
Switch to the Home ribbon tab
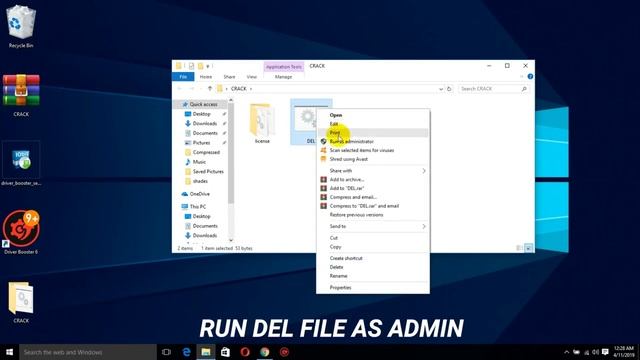point(206,77)
